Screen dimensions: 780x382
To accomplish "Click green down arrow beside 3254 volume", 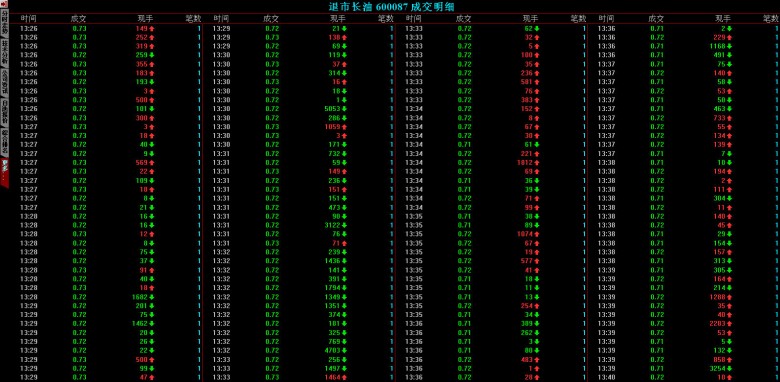I will click(729, 369).
